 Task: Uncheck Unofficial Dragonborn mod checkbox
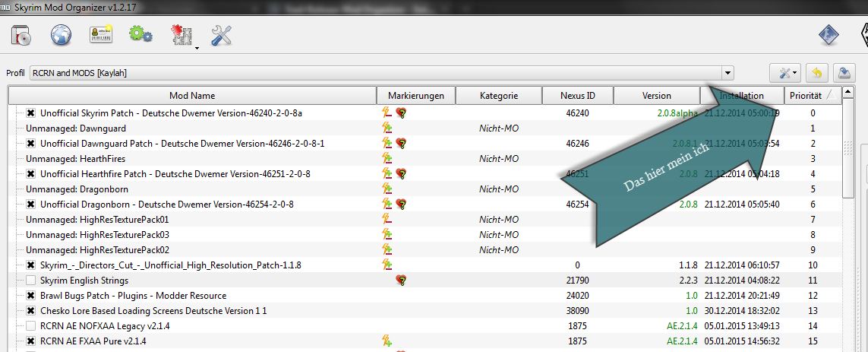click(x=31, y=204)
